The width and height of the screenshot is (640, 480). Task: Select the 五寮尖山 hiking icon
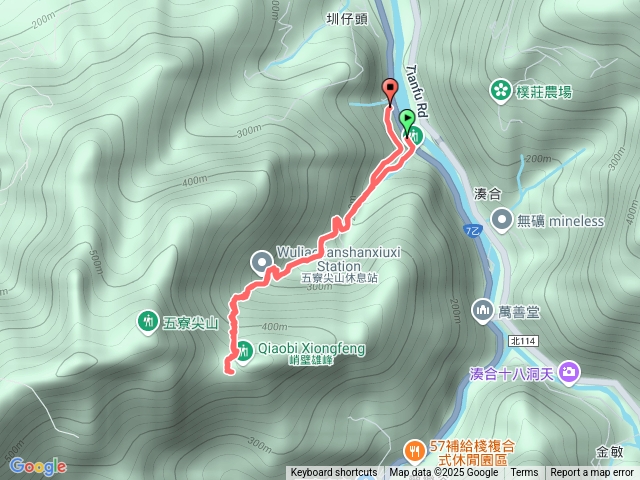tap(148, 322)
